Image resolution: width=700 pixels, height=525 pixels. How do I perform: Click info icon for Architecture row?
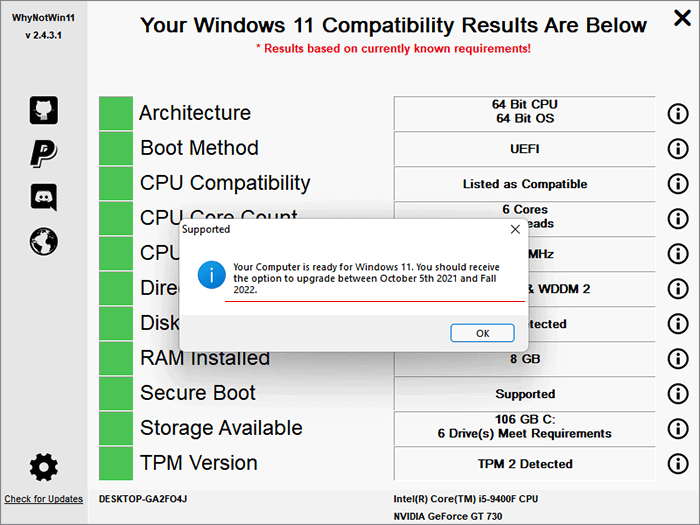click(677, 114)
